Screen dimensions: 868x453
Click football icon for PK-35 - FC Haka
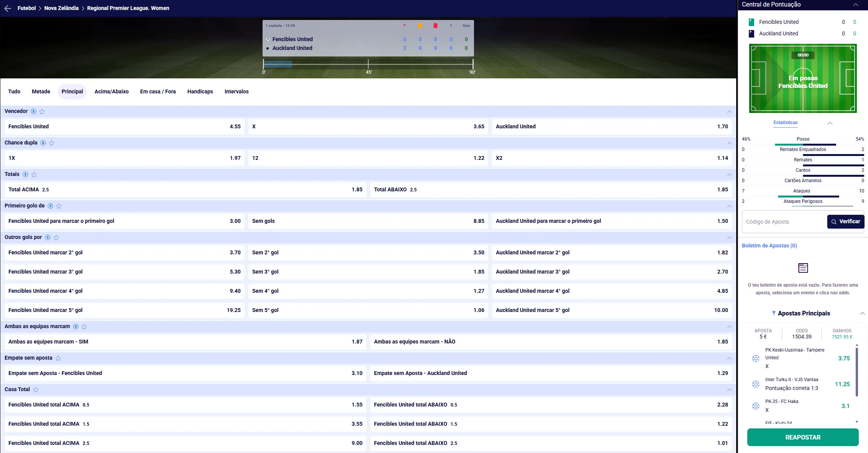point(756,406)
